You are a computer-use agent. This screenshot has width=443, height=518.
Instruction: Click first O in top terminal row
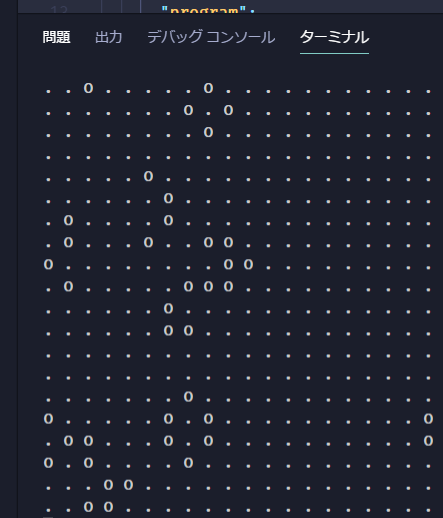click(x=88, y=88)
